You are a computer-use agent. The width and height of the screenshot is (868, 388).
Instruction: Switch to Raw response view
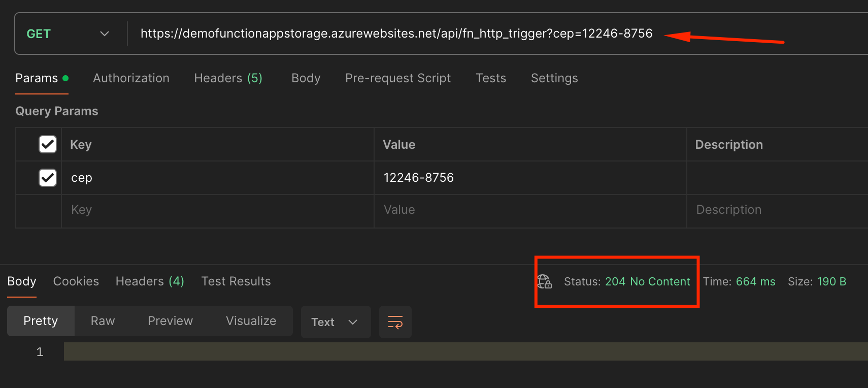(x=103, y=321)
